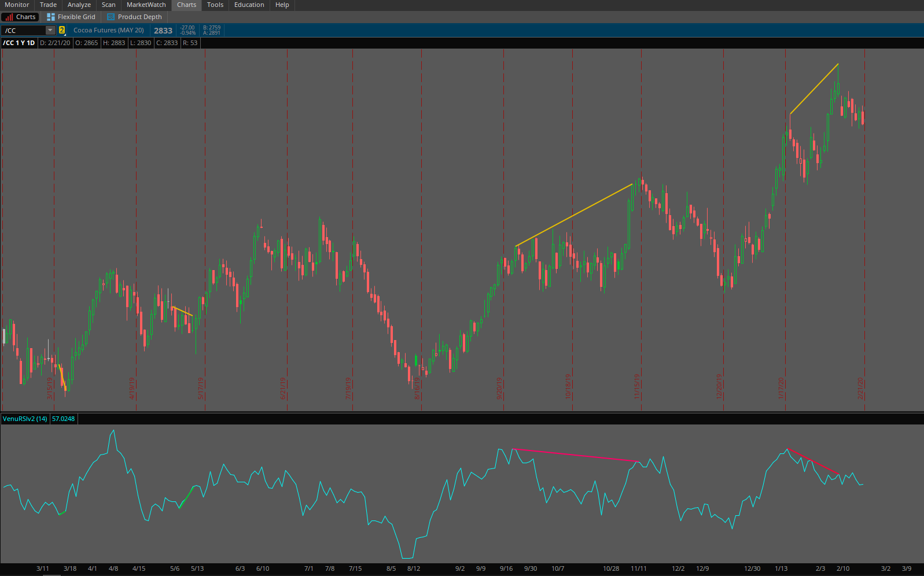Go to the Scan tab
This screenshot has width=924, height=576.
point(109,5)
